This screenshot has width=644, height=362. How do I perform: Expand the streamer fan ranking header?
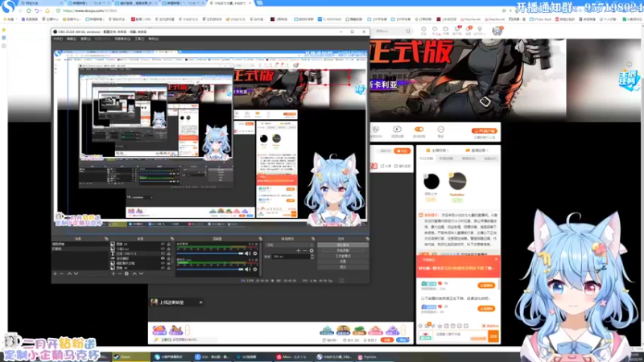(436, 150)
